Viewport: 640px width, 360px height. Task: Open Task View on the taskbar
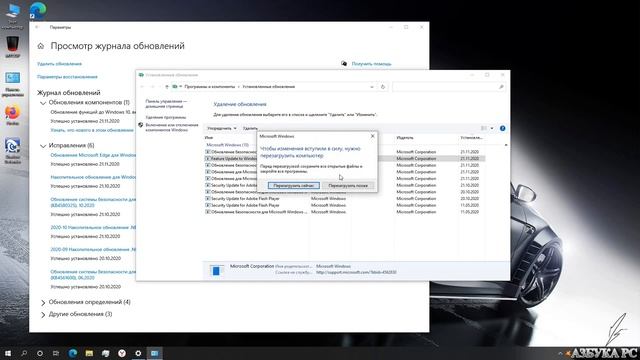point(56,353)
